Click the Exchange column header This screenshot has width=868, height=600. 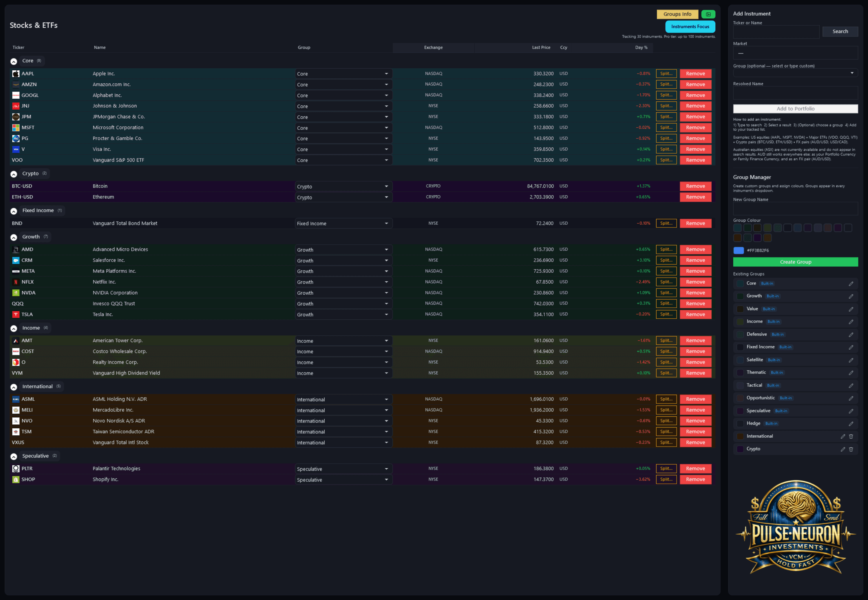click(433, 48)
